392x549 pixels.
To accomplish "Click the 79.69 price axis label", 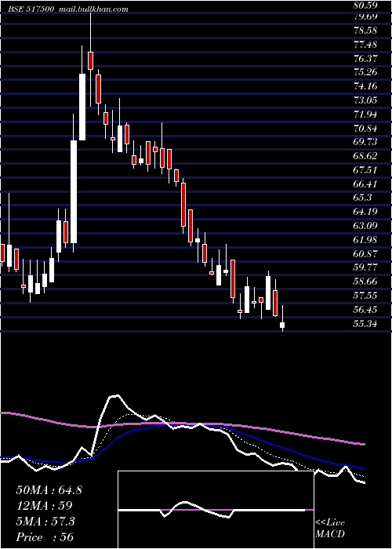I will (365, 16).
